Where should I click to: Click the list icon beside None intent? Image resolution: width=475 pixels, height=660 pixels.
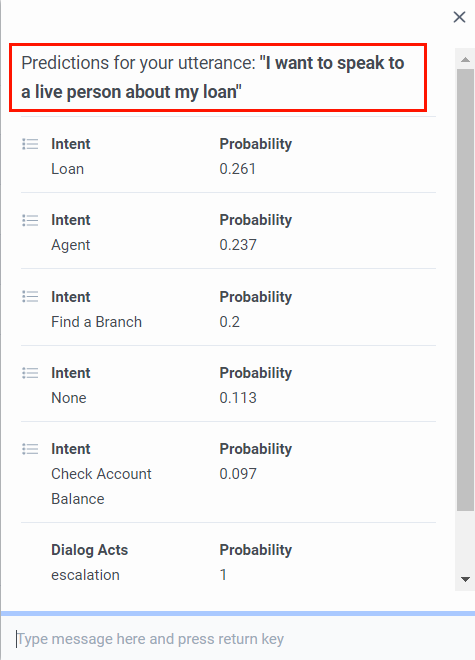(x=30, y=373)
